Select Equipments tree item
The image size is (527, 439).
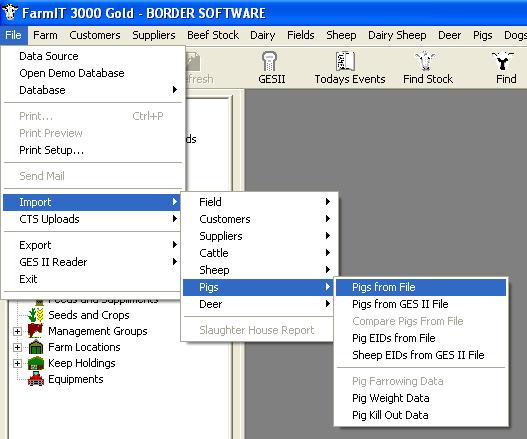[76, 379]
